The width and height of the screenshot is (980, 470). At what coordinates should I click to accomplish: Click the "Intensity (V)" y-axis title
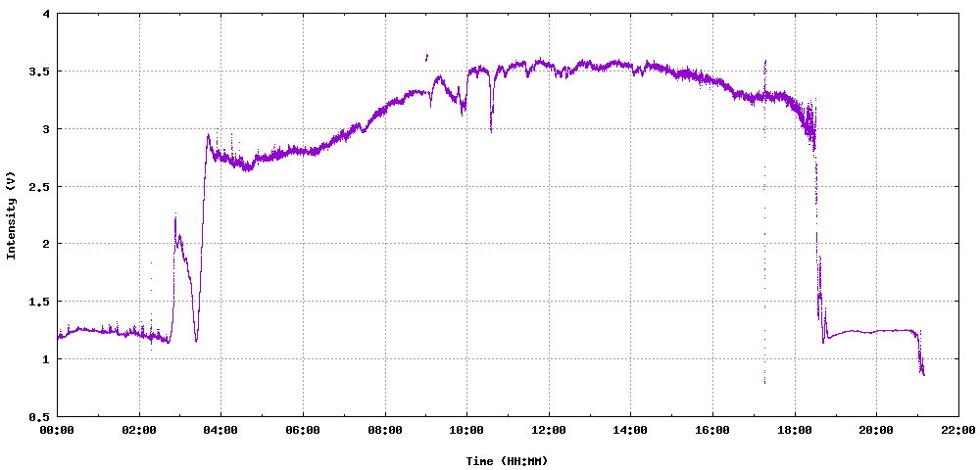11,214
